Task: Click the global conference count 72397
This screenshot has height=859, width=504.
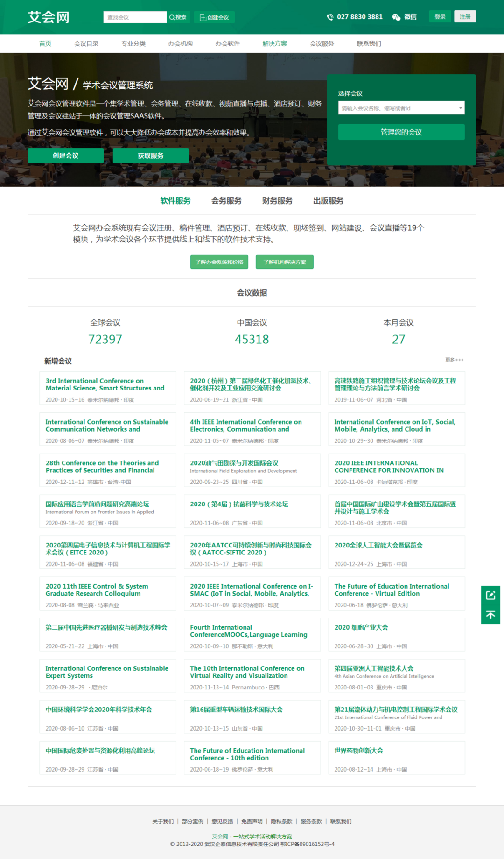Action: 105,339
